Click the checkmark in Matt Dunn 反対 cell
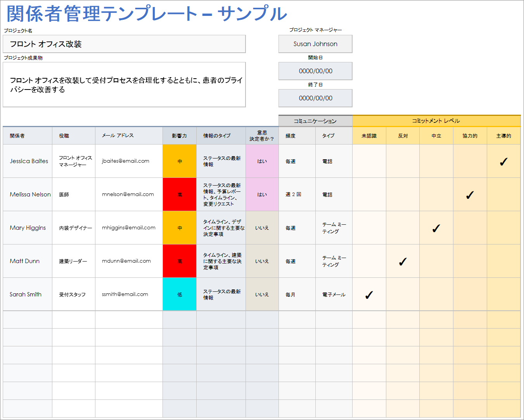 [x=403, y=262]
